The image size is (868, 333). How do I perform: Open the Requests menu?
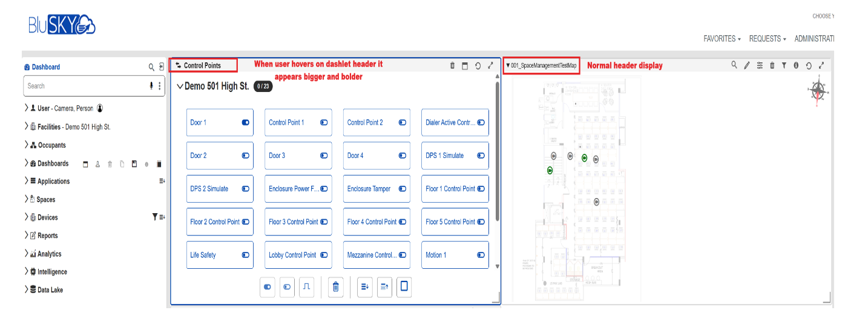767,39
